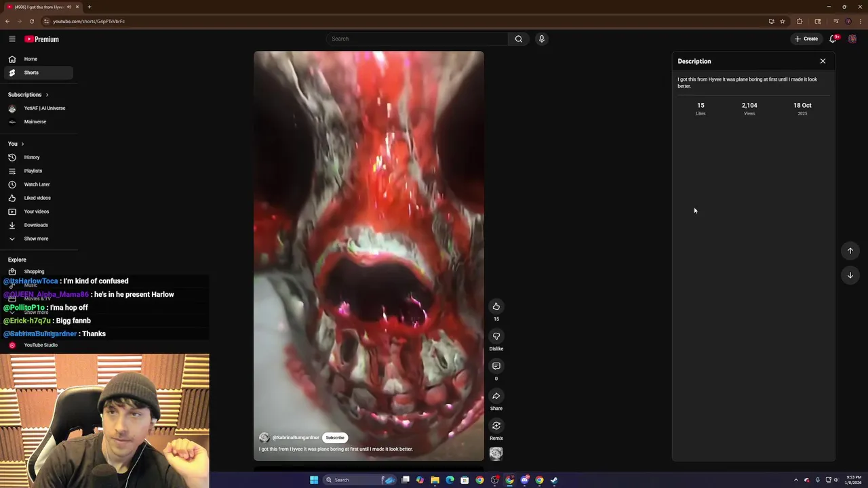This screenshot has width=868, height=488.
Task: Dislike the short
Action: pos(496,336)
